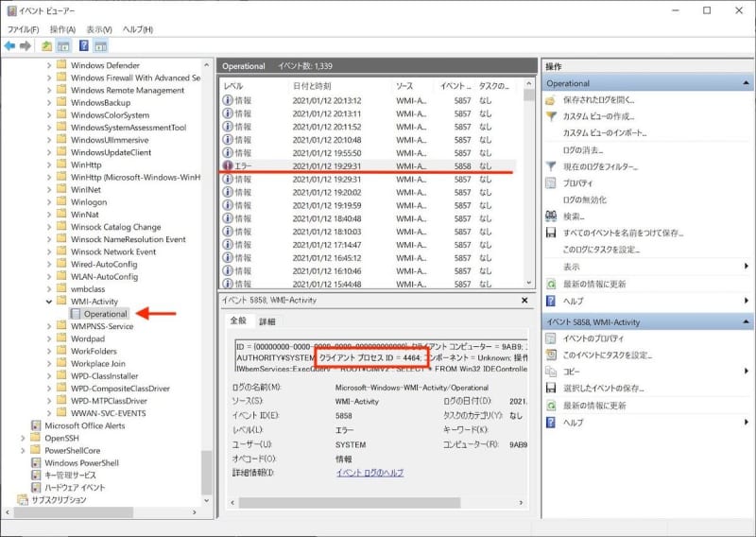Close the event 5858 preview pane
The height and width of the screenshot is (537, 756).
pyautogui.click(x=524, y=300)
